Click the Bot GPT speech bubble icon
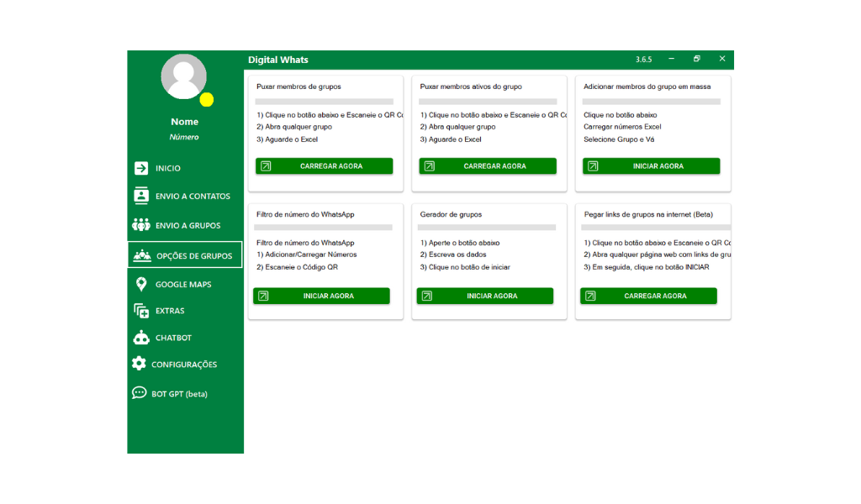The width and height of the screenshot is (861, 504). 139,392
